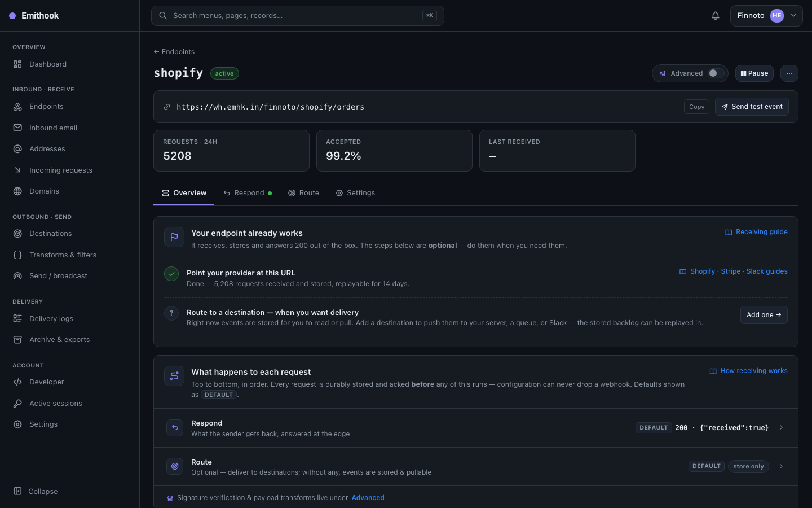Open Domains page
Viewport: 812px width, 508px height.
pos(70,191)
